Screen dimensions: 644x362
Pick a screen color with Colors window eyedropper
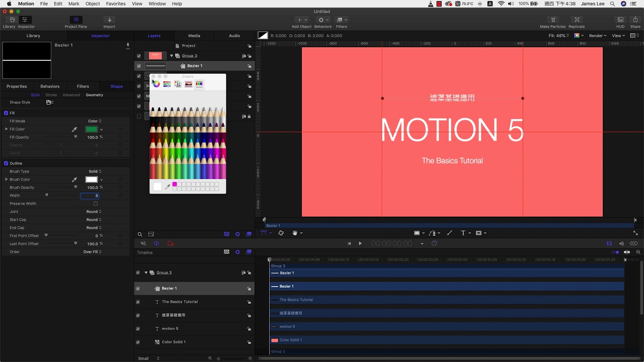coord(168,187)
